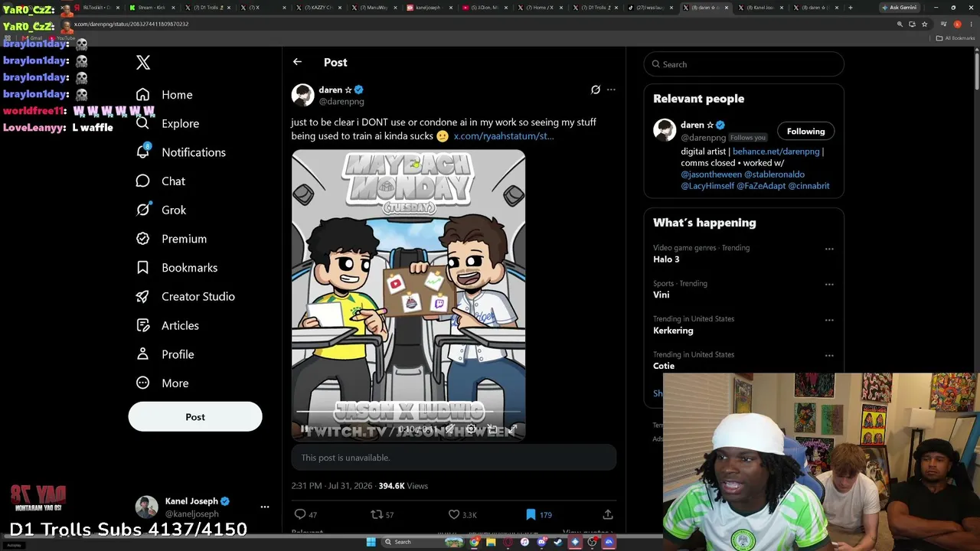The width and height of the screenshot is (980, 551).
Task: Open the Vini trending topic
Action: pyautogui.click(x=661, y=295)
